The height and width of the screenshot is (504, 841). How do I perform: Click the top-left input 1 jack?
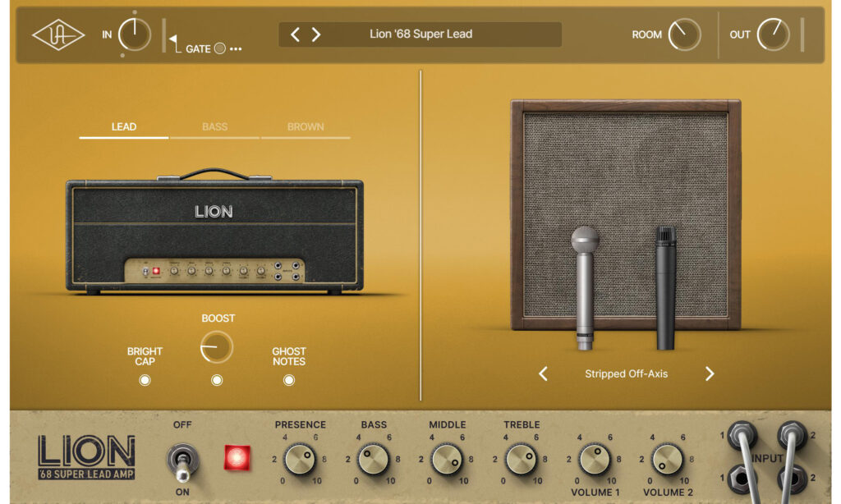tap(744, 435)
